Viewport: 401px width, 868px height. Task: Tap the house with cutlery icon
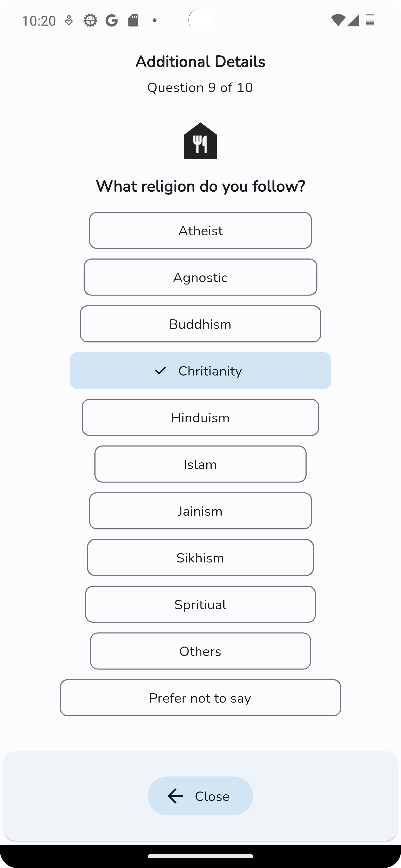(200, 141)
